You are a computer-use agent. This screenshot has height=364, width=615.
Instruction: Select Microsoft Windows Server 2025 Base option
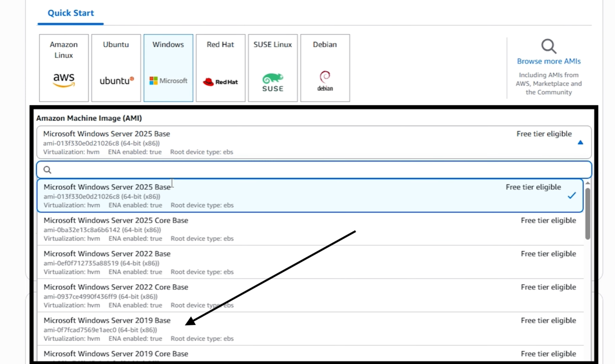pyautogui.click(x=310, y=195)
